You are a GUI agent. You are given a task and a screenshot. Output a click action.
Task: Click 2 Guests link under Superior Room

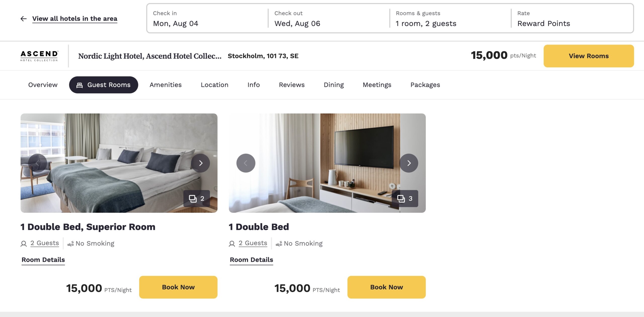tap(45, 243)
